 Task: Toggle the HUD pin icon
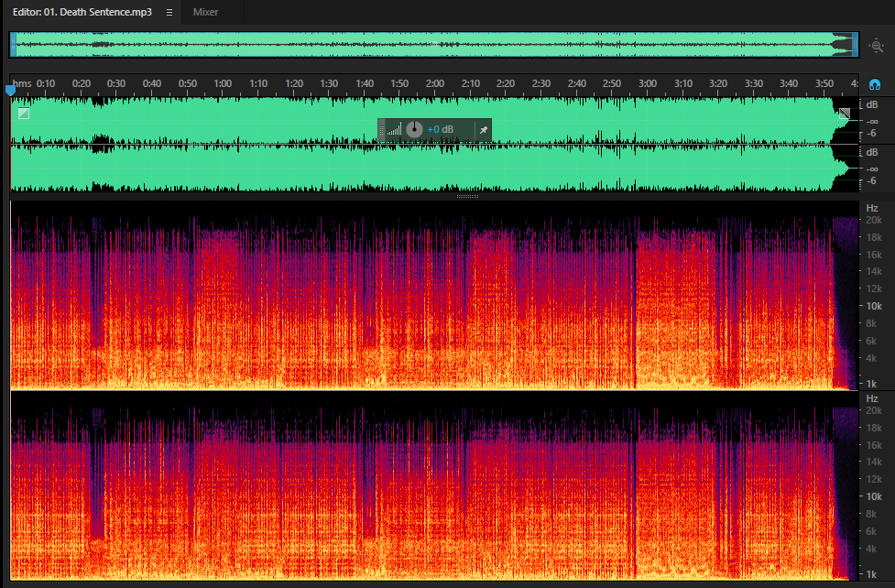[x=484, y=130]
